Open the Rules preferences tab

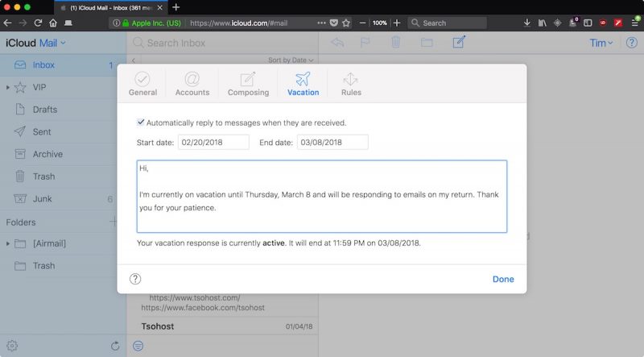(350, 84)
